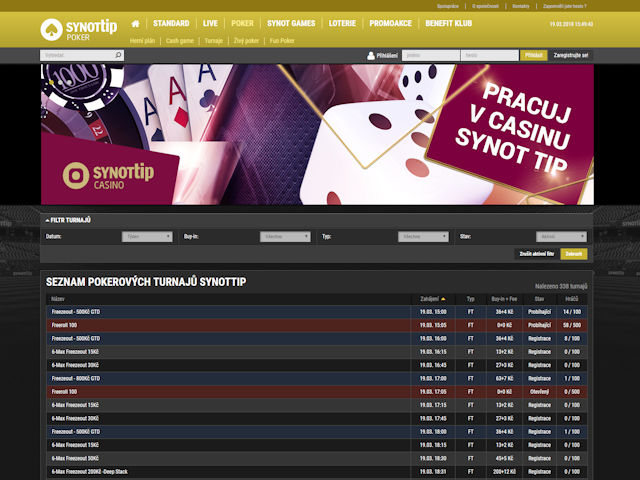Click the Hráči column header

pos(571,299)
